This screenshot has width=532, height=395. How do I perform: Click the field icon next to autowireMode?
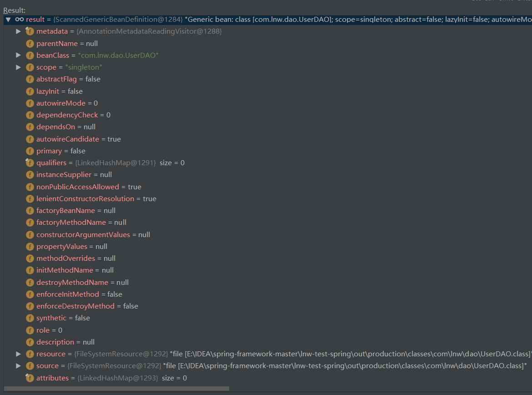coord(30,103)
